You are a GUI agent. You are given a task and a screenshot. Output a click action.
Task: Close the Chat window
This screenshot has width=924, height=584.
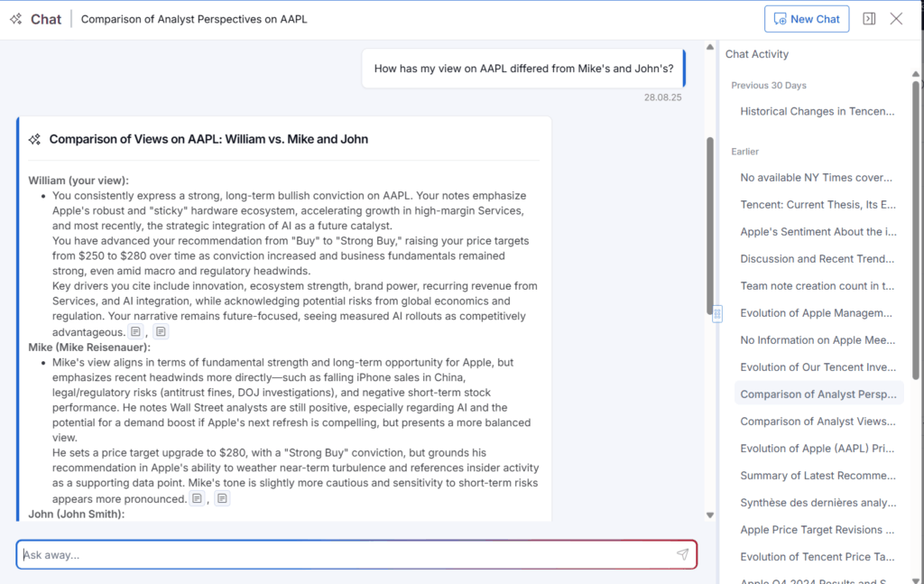(x=896, y=19)
